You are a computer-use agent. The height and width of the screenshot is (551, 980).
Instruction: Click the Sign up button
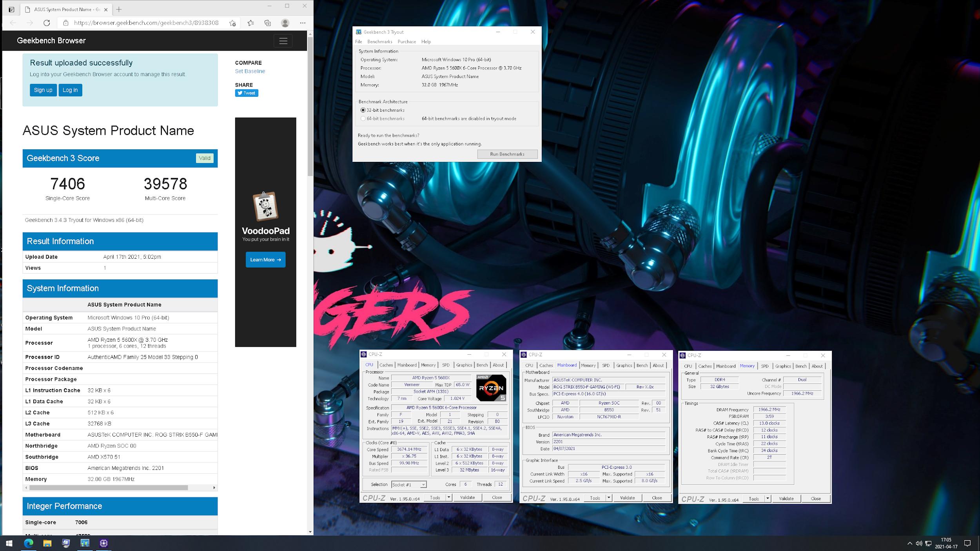pos(43,90)
